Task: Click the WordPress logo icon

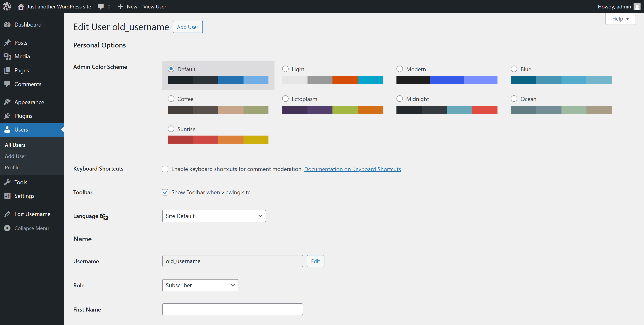Action: pyautogui.click(x=7, y=6)
